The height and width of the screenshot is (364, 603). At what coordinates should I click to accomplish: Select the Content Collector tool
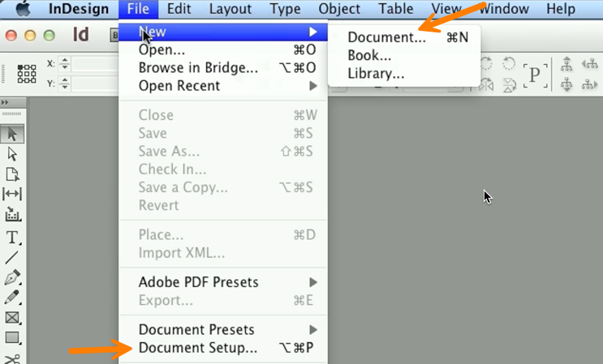(12, 214)
